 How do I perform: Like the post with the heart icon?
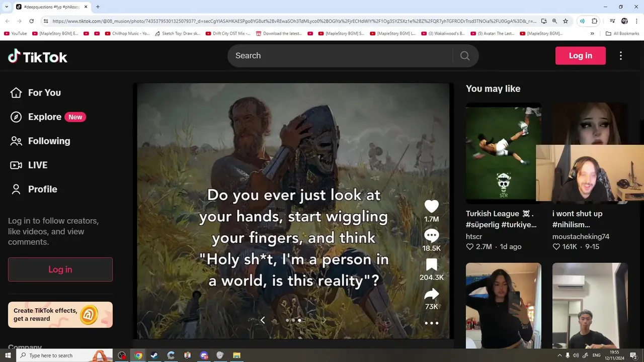pyautogui.click(x=431, y=206)
